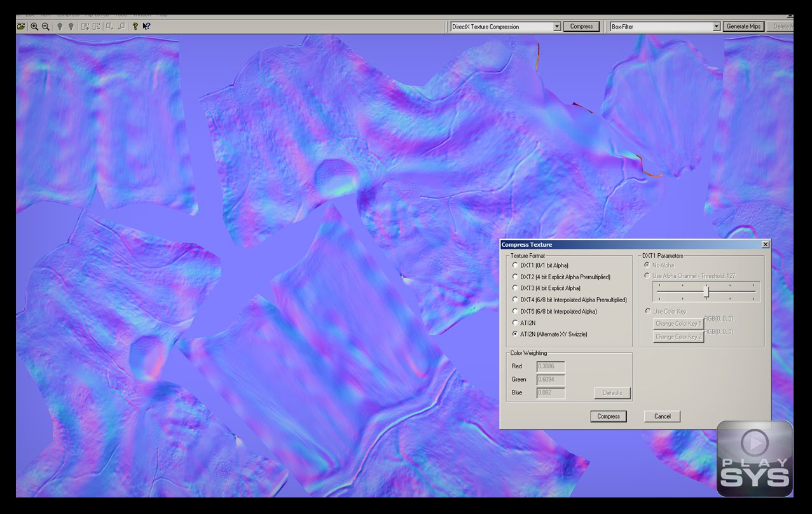The image size is (812, 514).
Task: Click the open file folder icon
Action: [21, 27]
